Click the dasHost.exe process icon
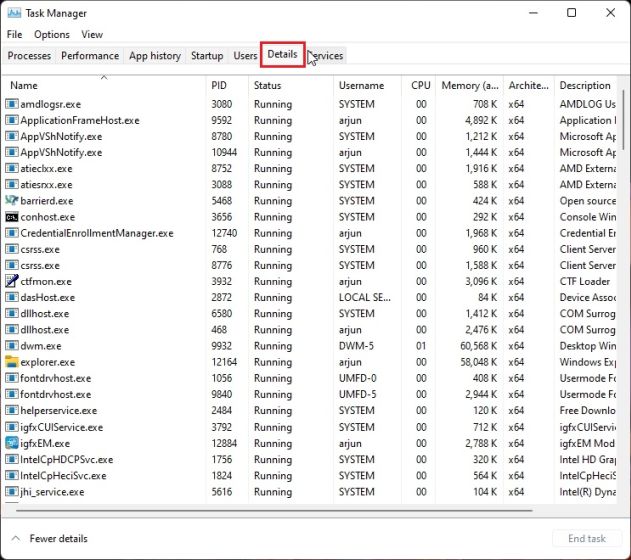 point(12,297)
